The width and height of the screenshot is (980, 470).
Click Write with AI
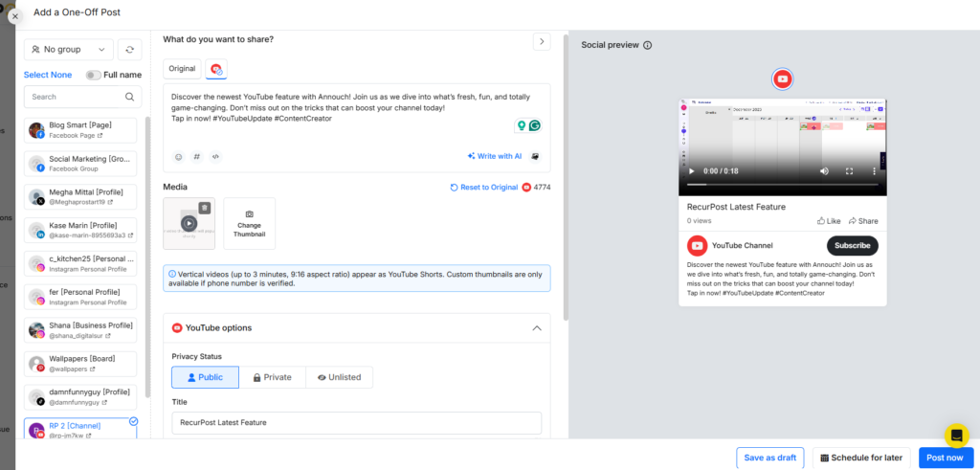point(495,156)
